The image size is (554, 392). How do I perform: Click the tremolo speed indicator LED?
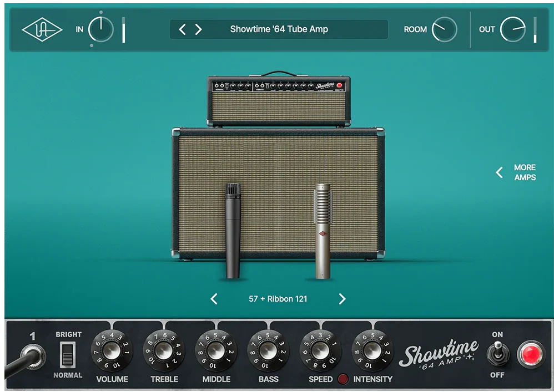[x=343, y=379]
